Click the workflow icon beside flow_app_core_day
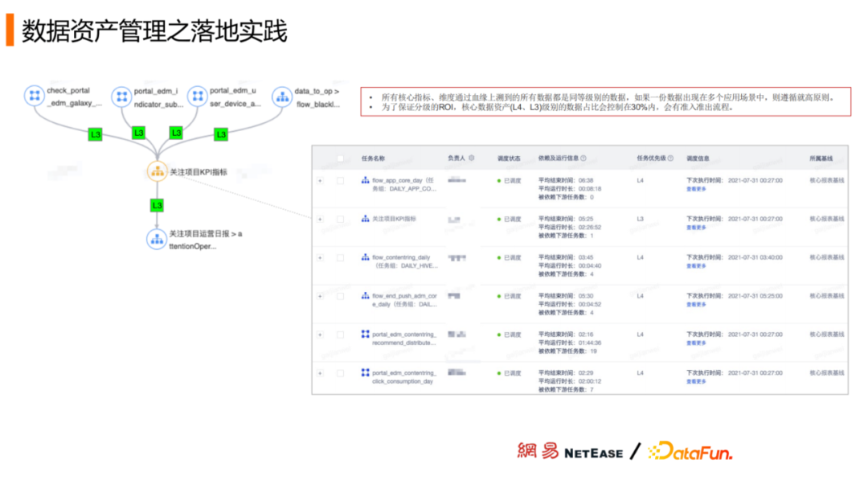Image resolution: width=868 pixels, height=489 pixels. click(x=366, y=180)
